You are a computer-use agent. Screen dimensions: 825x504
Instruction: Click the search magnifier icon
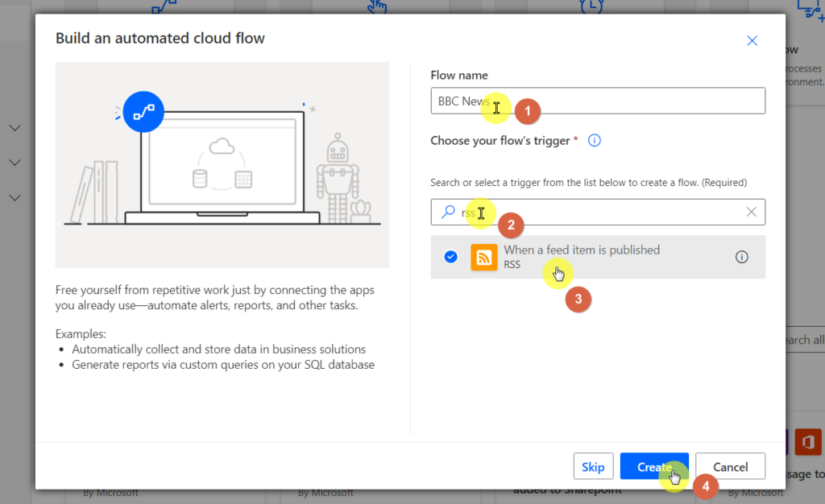(x=448, y=212)
